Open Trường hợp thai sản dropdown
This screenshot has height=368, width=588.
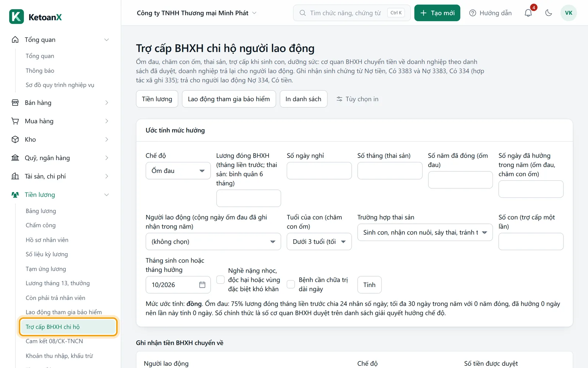(425, 233)
